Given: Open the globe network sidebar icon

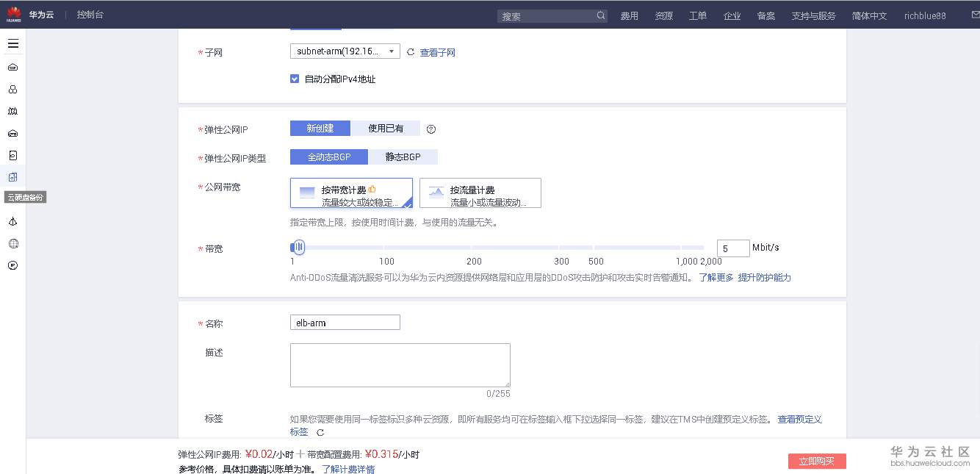Looking at the screenshot, I should click(x=12, y=243).
